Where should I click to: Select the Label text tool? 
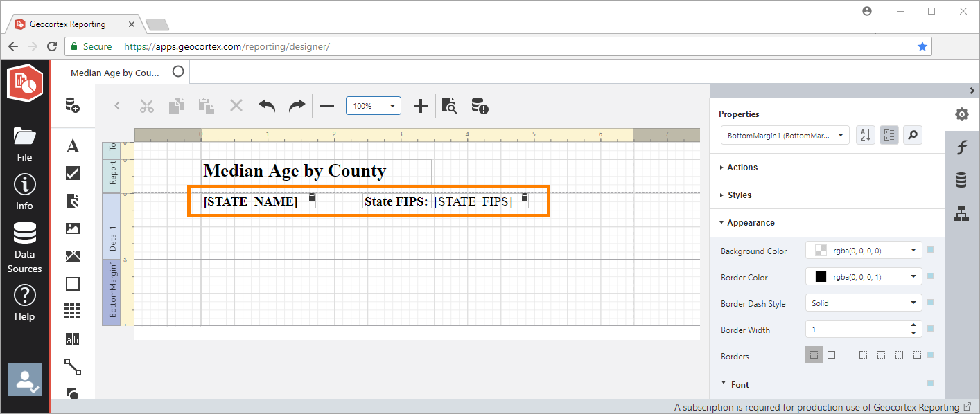click(x=72, y=146)
